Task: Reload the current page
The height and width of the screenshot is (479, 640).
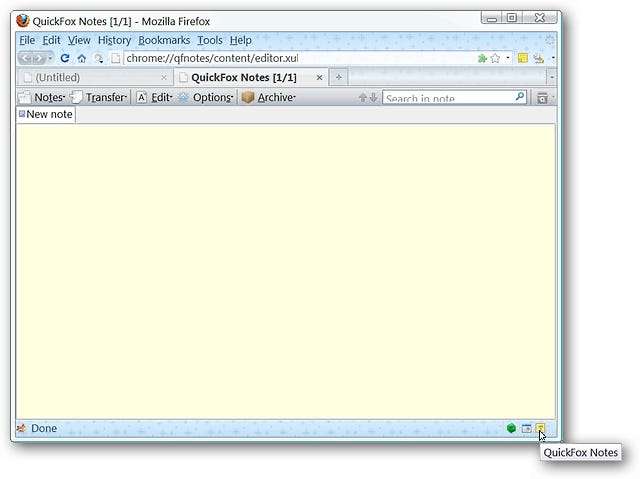Action: [x=64, y=58]
